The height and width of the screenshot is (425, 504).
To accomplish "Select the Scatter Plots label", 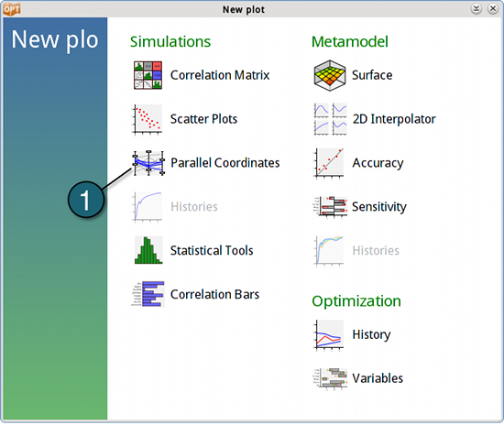I will (203, 119).
